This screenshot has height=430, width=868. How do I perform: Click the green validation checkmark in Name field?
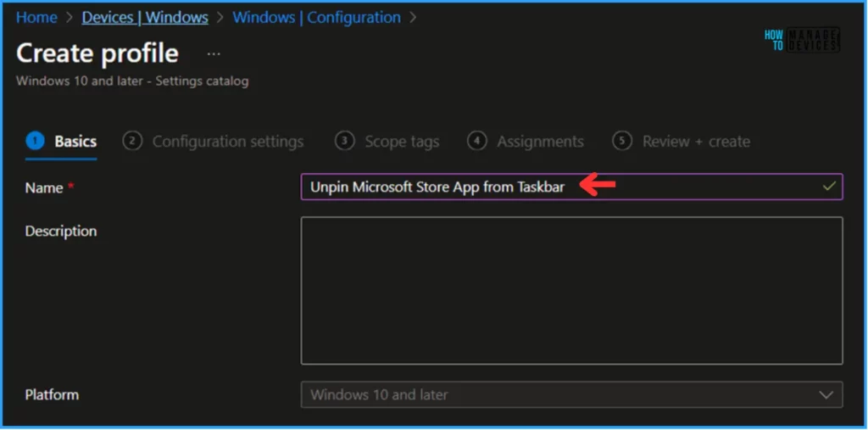pos(829,187)
